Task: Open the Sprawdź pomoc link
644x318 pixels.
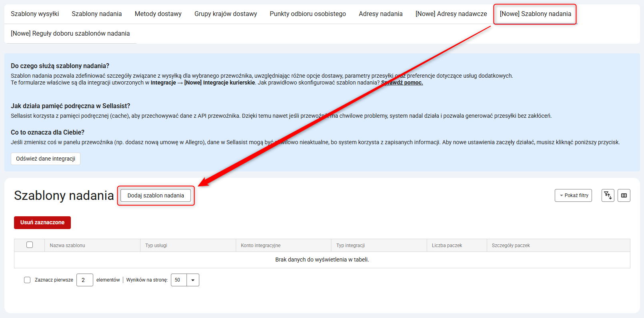Action: pyautogui.click(x=402, y=83)
